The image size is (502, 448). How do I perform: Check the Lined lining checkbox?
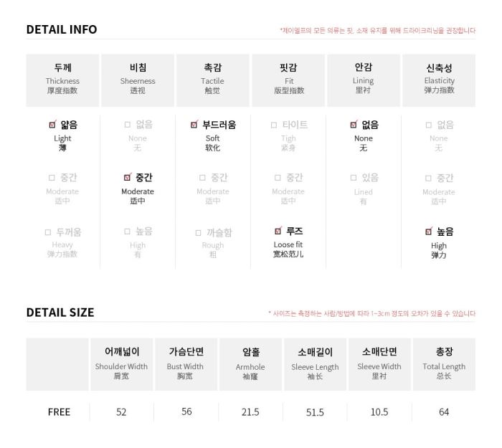354,178
